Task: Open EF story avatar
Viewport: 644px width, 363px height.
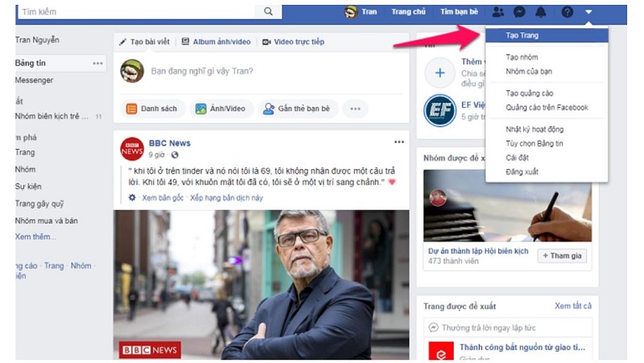Action: [x=440, y=110]
